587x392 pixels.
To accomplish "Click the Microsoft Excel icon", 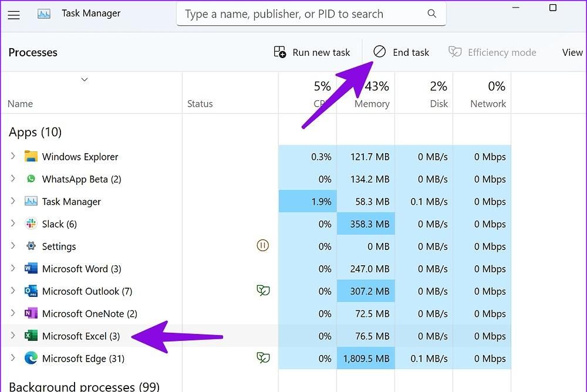I will 31,336.
